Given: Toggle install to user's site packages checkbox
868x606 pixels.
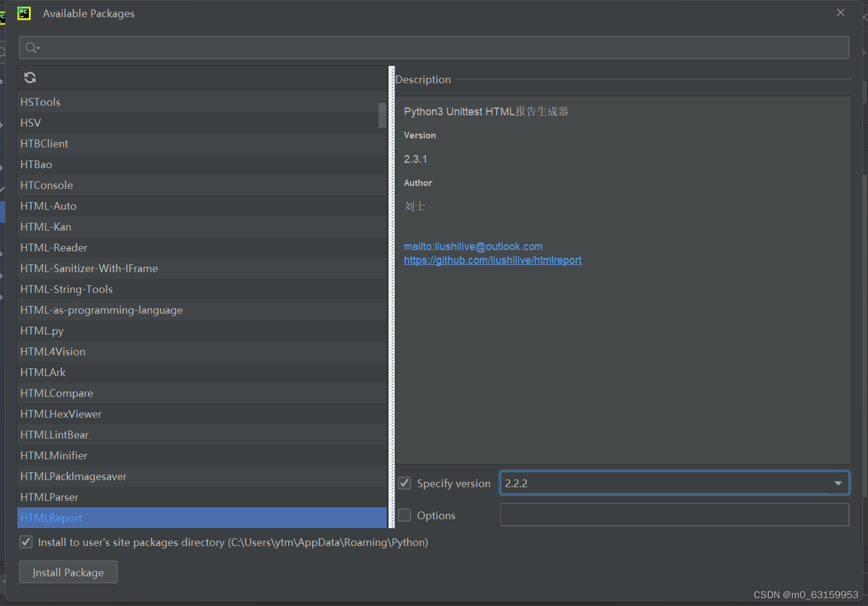Looking at the screenshot, I should 26,542.
